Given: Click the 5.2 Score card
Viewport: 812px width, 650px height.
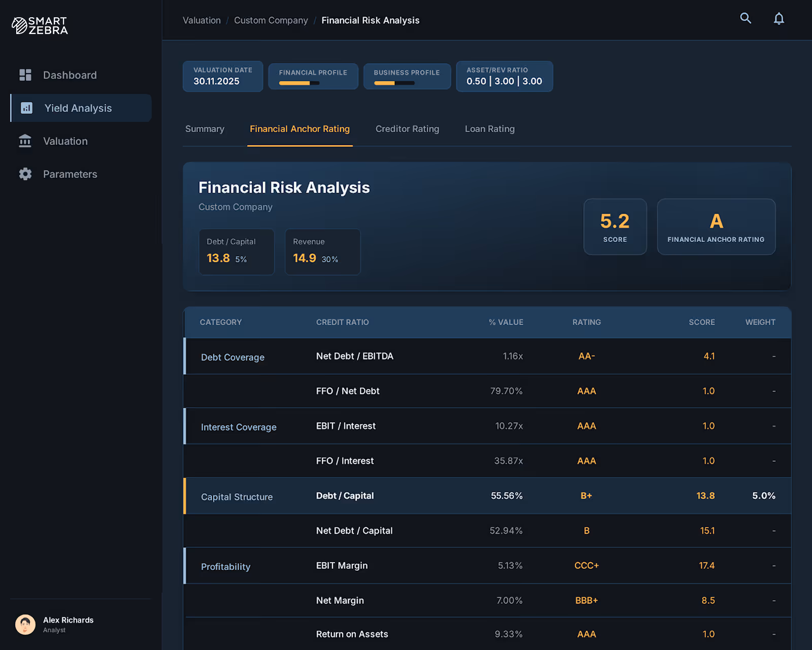Looking at the screenshot, I should [x=615, y=227].
